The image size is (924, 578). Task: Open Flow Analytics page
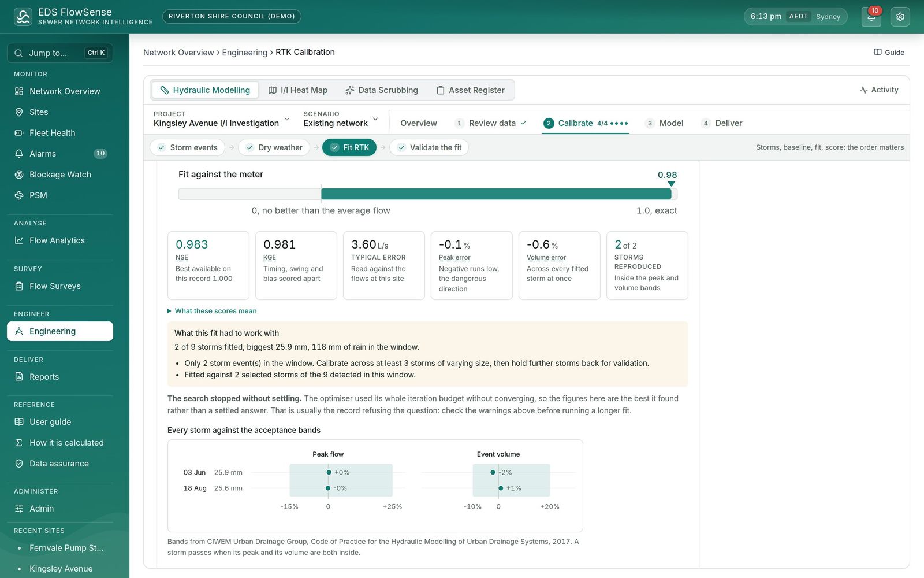[60, 240]
